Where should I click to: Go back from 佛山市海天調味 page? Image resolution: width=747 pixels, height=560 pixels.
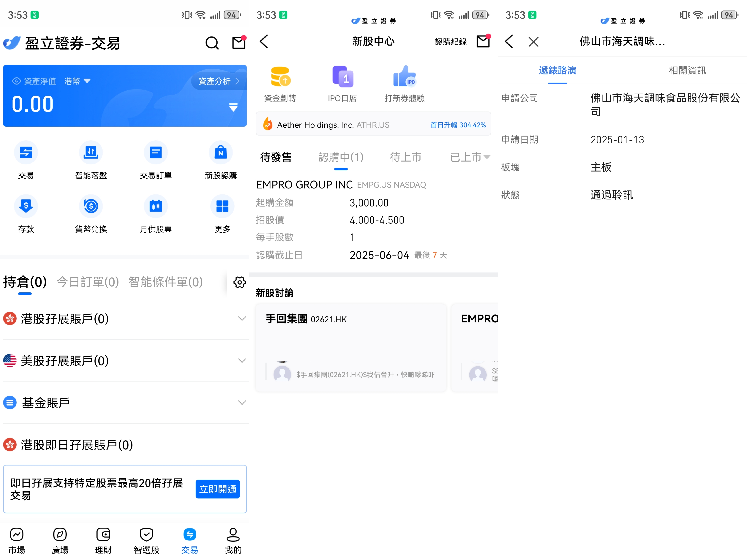pyautogui.click(x=509, y=42)
